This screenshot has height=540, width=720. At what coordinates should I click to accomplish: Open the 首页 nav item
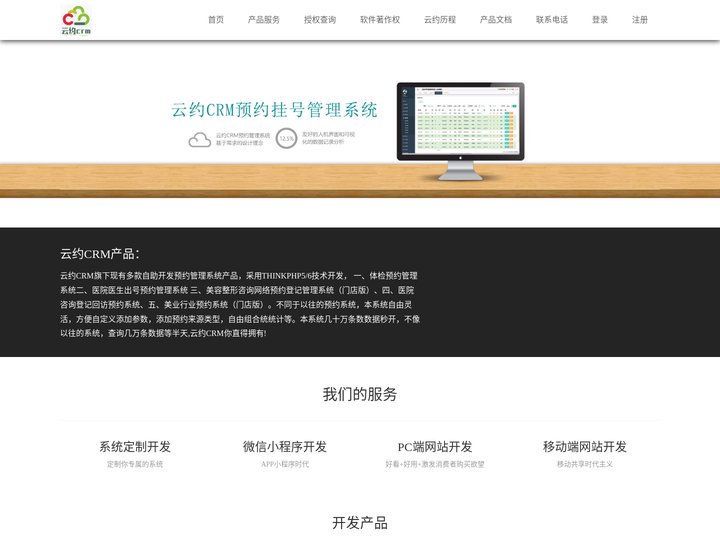pos(216,20)
